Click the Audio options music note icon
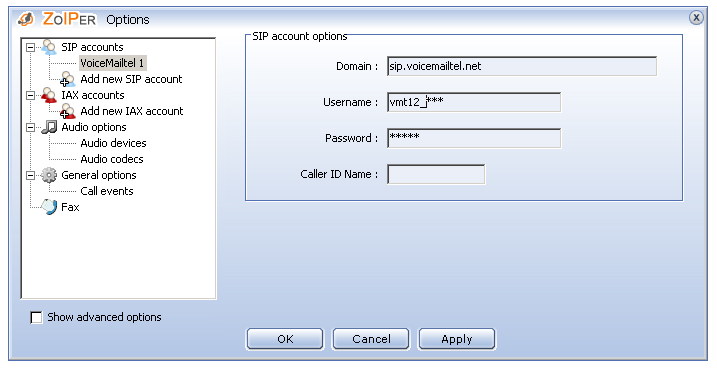 pos(49,127)
